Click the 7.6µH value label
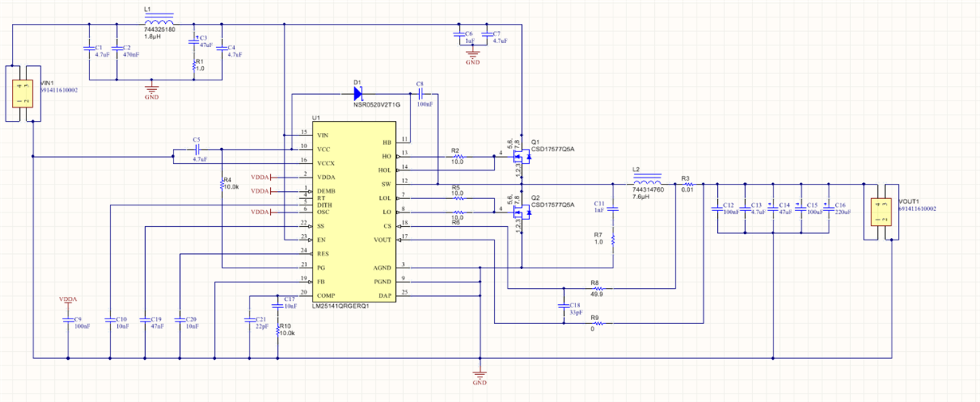Screen dimensions: 980x402 (x=641, y=197)
